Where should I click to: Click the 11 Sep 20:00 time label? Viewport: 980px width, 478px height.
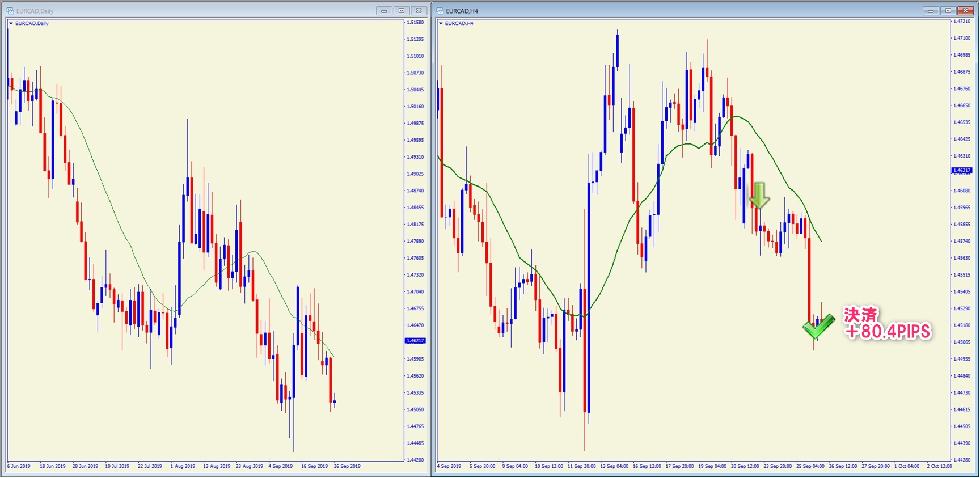582,466
